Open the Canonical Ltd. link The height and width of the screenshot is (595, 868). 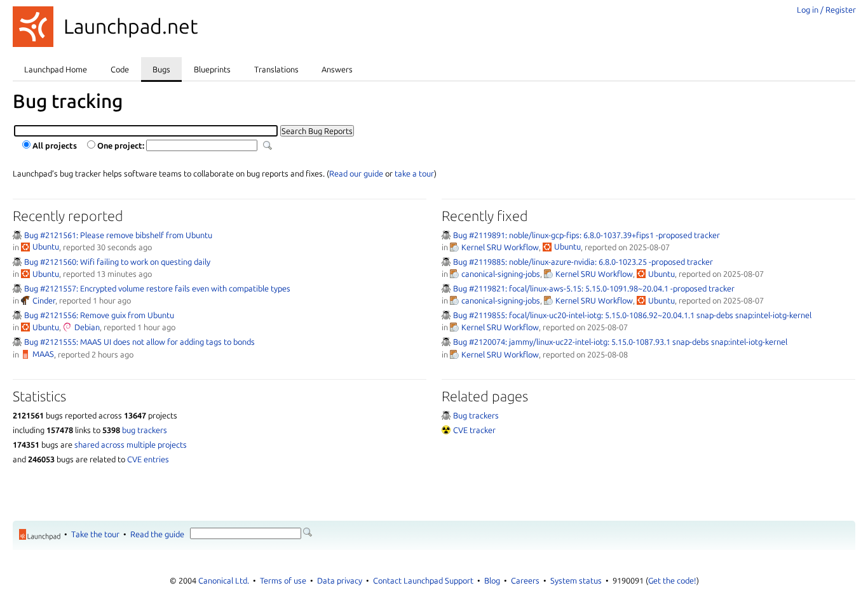(224, 580)
